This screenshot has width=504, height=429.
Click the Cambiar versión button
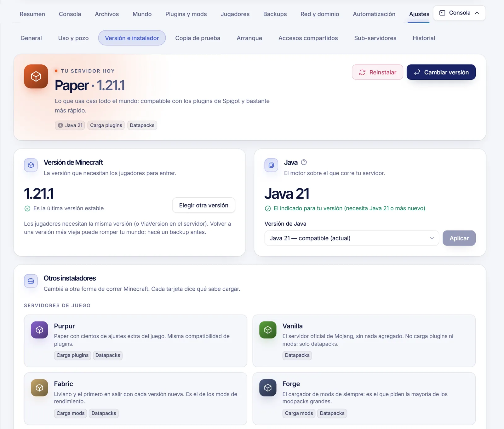tap(441, 72)
